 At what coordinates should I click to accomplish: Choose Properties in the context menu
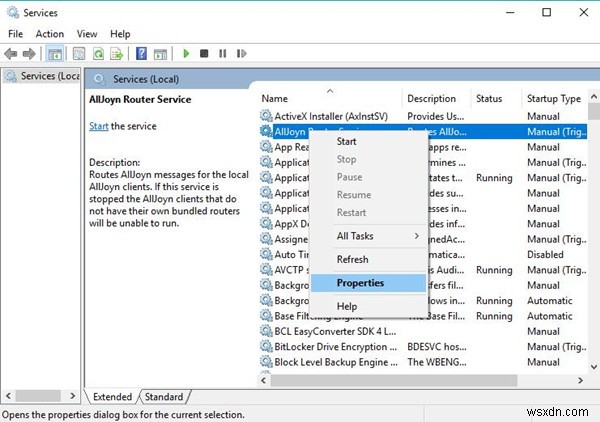click(368, 283)
